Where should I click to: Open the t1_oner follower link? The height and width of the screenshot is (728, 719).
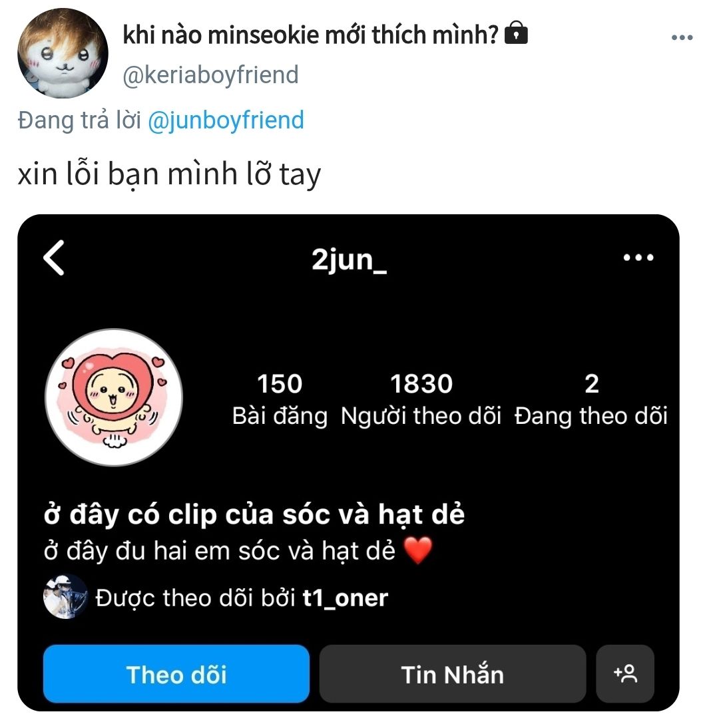coord(345,598)
